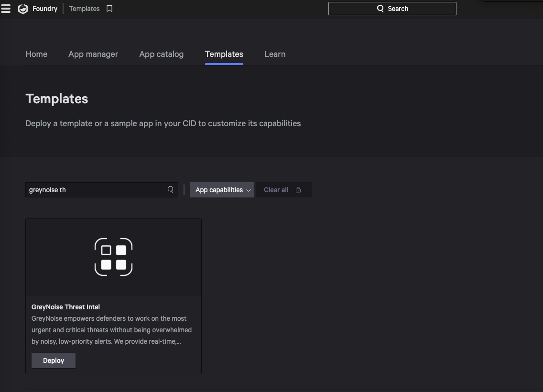Deploy the GreyNoise Threat Intel template
Screen dimensions: 543x392
(54, 360)
